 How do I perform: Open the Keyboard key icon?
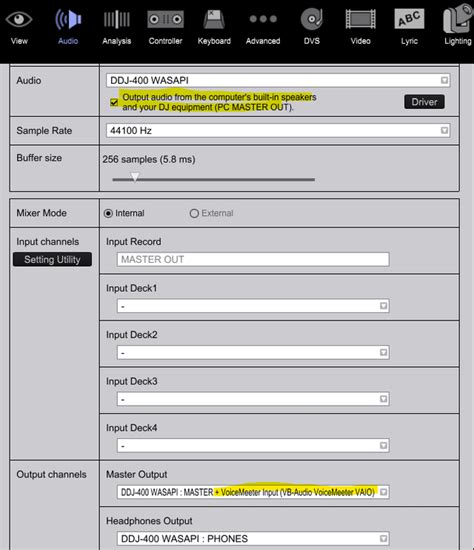(x=214, y=19)
